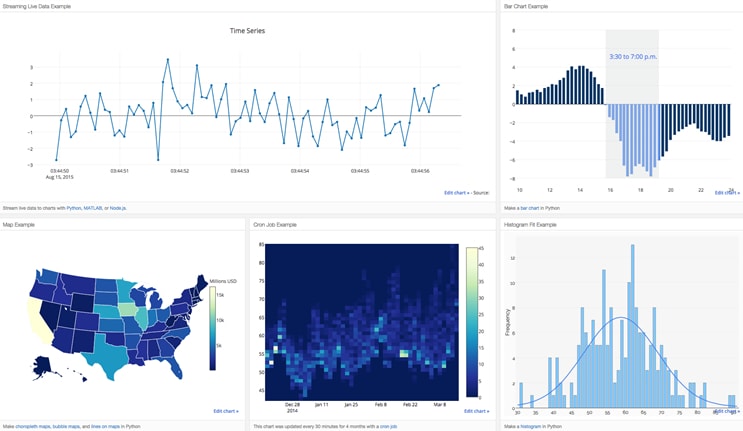Image resolution: width=743 pixels, height=431 pixels.
Task: Click Edit chart on the Time Series chart
Action: tap(457, 193)
